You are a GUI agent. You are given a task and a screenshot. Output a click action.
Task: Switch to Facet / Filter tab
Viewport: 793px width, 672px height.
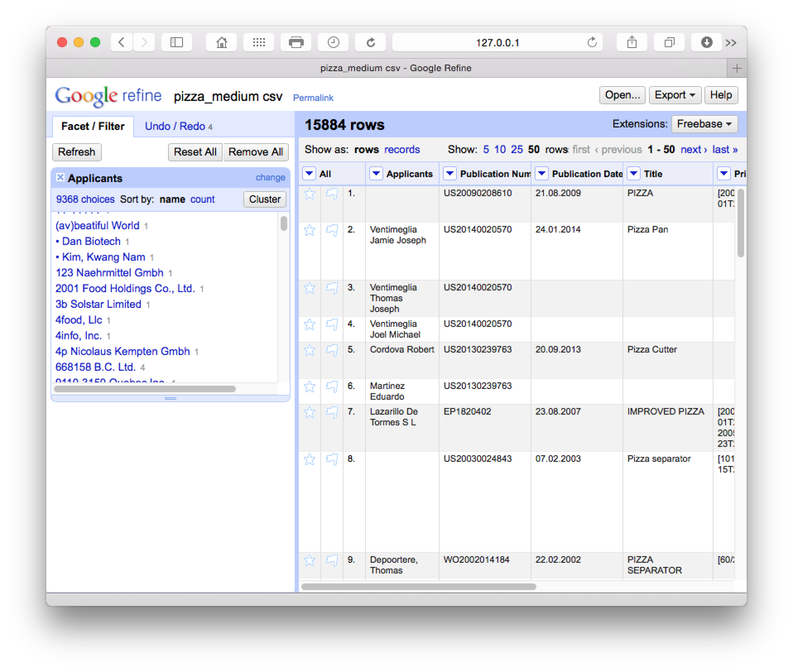pyautogui.click(x=93, y=126)
